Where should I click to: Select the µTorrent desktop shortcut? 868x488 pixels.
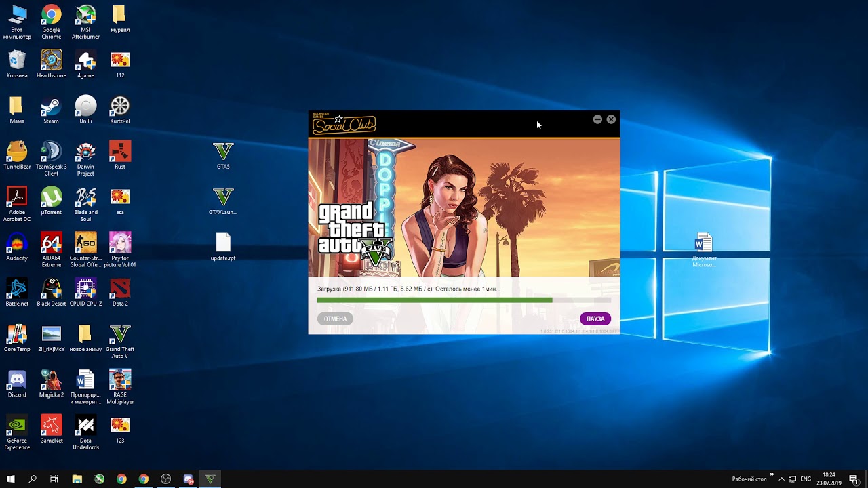(x=51, y=201)
